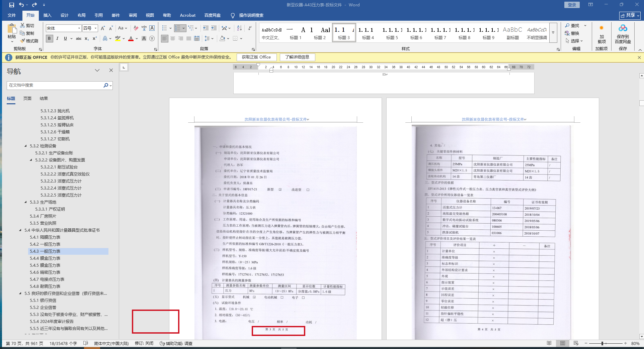Click the zoom slider handle
The width and height of the screenshot is (644, 349).
pos(602,343)
